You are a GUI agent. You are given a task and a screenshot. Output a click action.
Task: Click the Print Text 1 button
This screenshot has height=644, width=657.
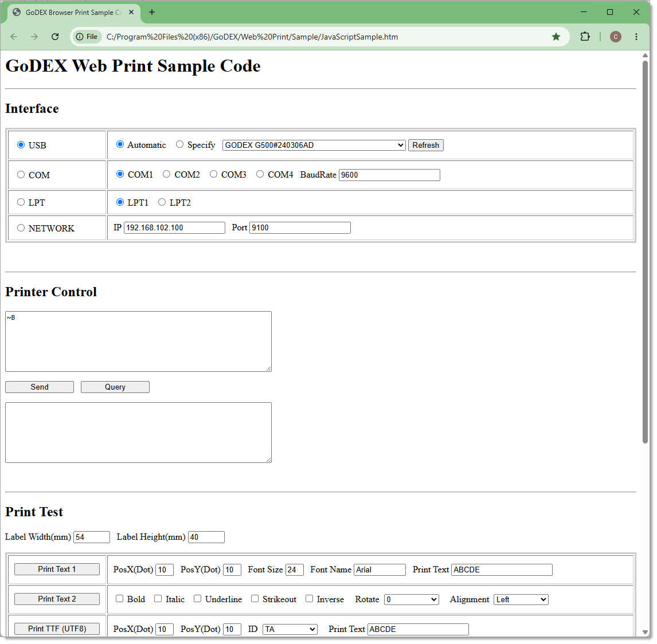click(x=57, y=569)
